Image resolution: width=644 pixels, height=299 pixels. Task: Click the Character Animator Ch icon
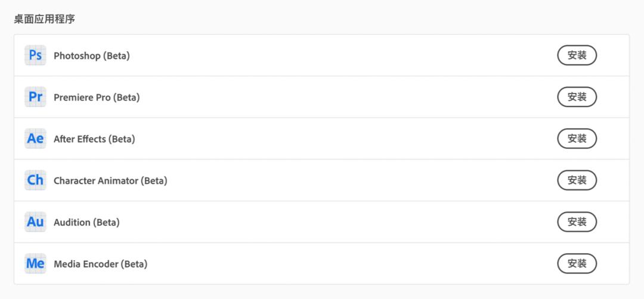[35, 180]
